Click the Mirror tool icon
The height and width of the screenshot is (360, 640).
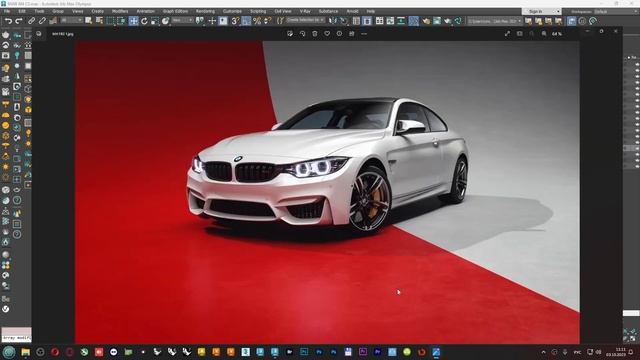click(333, 21)
